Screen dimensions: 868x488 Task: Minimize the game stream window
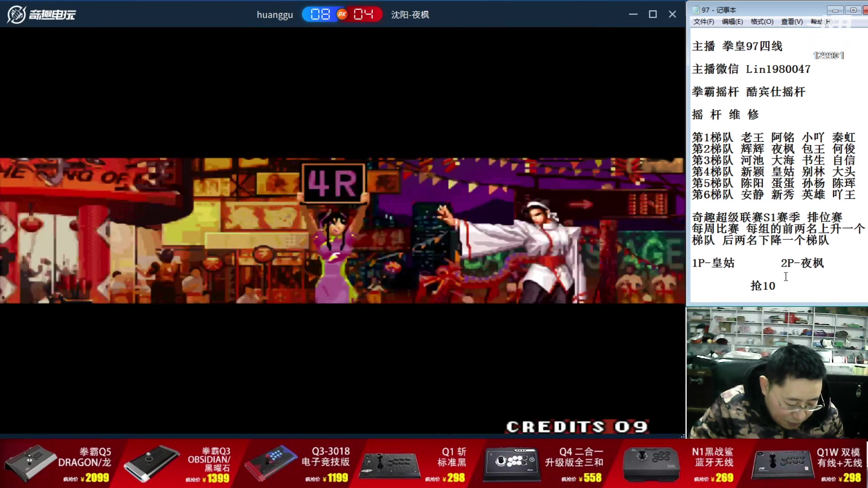[x=633, y=14]
